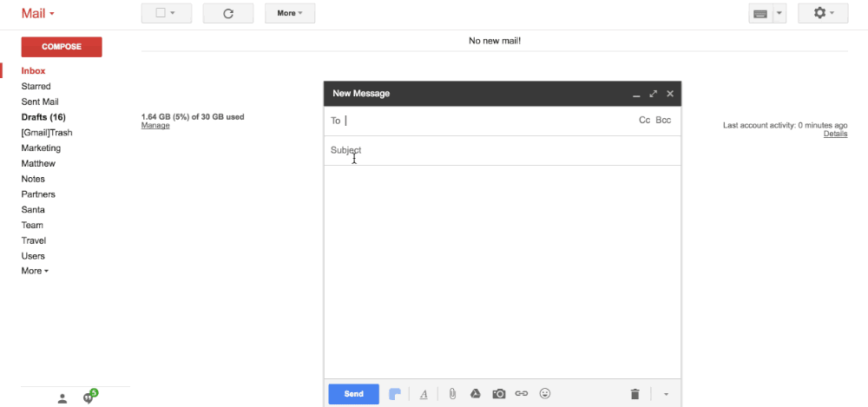Open formatting options text icon

click(x=424, y=394)
